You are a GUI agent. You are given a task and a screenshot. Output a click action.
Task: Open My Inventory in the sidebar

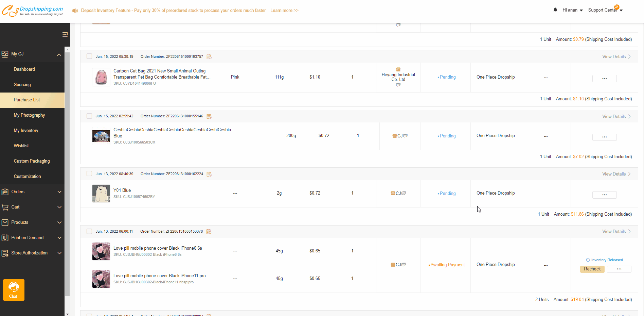point(26,131)
